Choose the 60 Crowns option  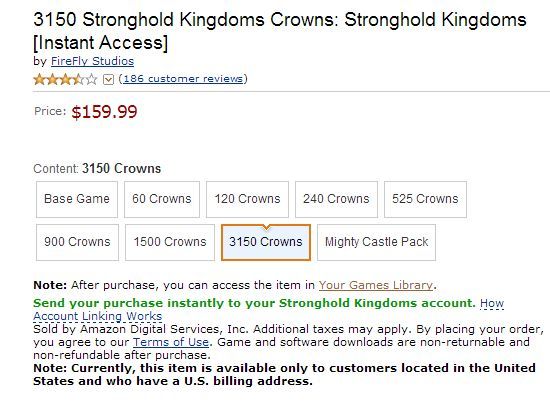tap(162, 199)
